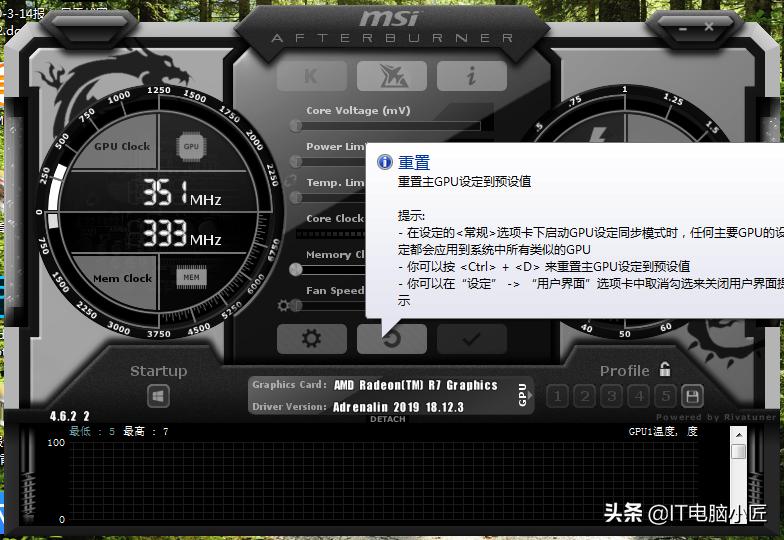Adjust the Core Voltage slider handle
The height and width of the screenshot is (540, 784).
coord(296,126)
